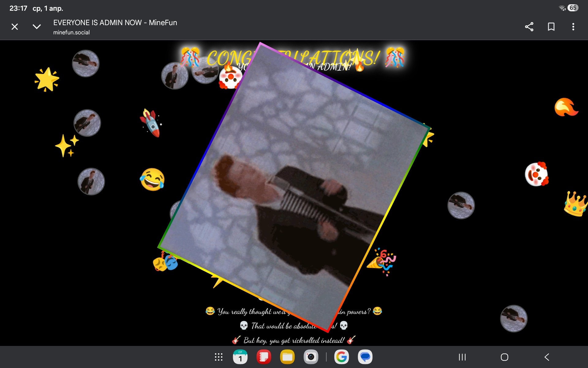Open the yellow My Files app
588x368 pixels.
pos(287,357)
